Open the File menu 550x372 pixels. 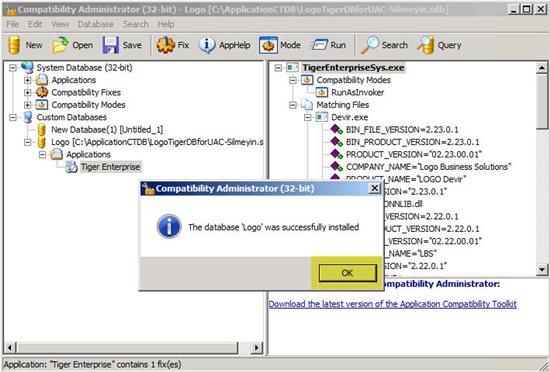coord(13,24)
